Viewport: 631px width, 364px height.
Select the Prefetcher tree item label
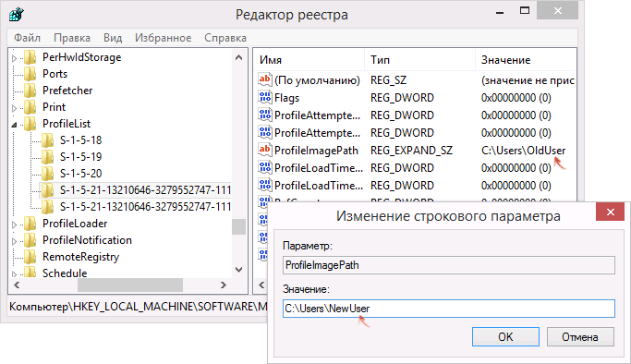67,91
